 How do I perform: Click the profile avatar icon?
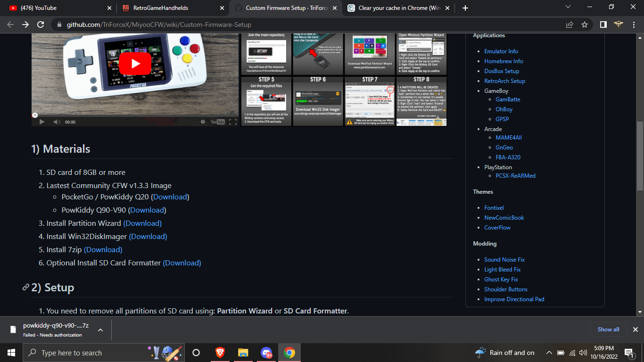pyautogui.click(x=618, y=25)
